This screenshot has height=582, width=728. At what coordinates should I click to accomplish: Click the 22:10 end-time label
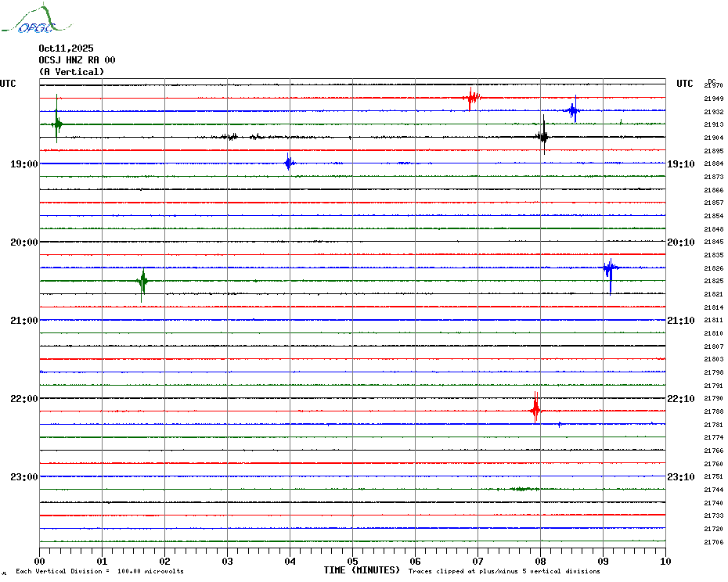681,399
